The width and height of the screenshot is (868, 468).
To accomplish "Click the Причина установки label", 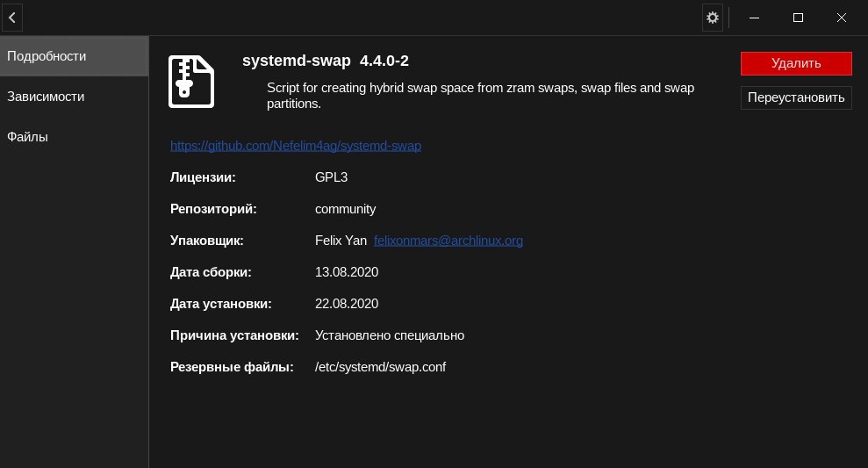I will pyautogui.click(x=234, y=335).
